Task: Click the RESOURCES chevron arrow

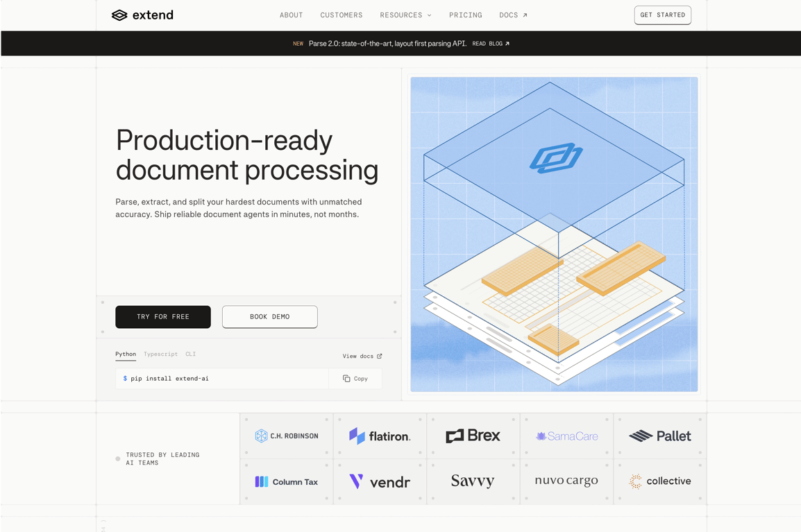Action: click(429, 15)
